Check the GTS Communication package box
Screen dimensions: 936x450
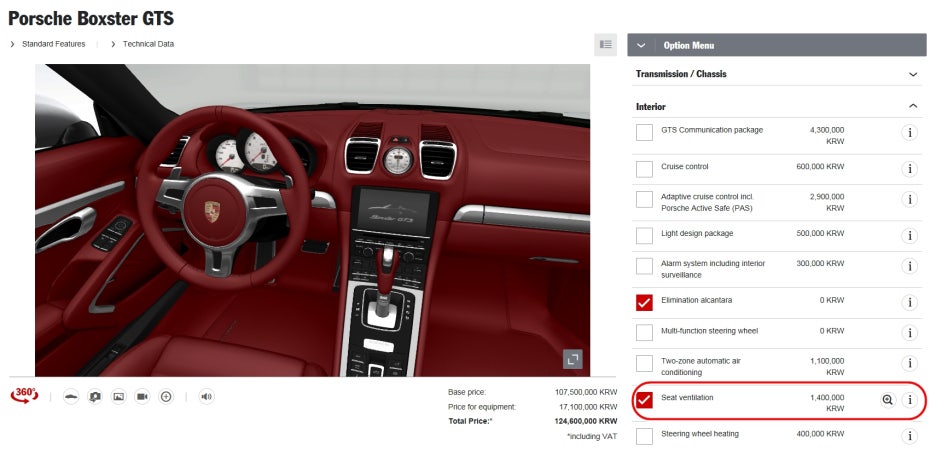pos(644,132)
